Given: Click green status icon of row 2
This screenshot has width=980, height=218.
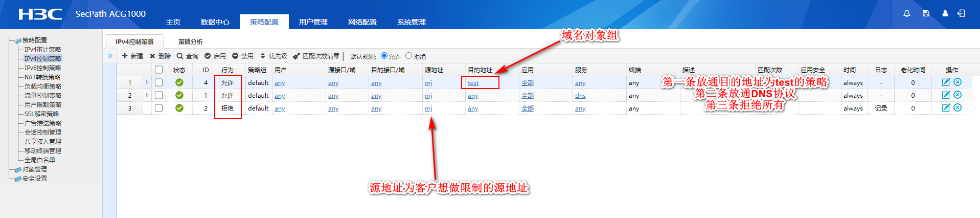Looking at the screenshot, I should pyautogui.click(x=179, y=95).
